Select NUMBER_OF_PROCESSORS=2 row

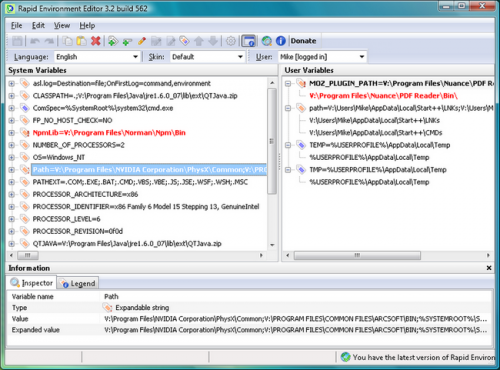[78, 145]
